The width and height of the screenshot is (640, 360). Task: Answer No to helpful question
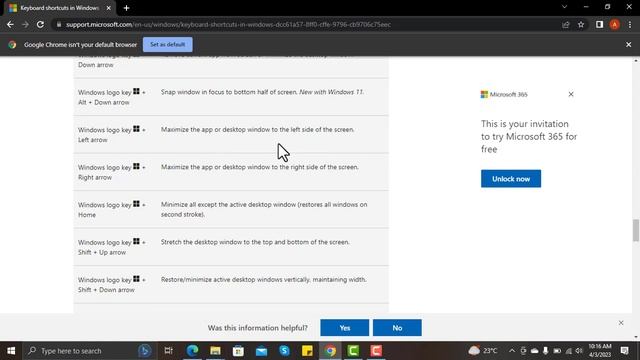pyautogui.click(x=397, y=328)
